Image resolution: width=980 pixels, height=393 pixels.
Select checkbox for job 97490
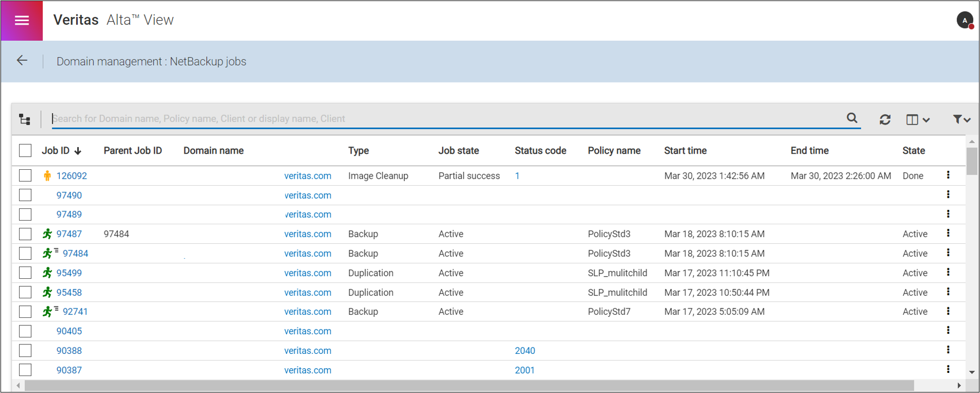tap(25, 195)
